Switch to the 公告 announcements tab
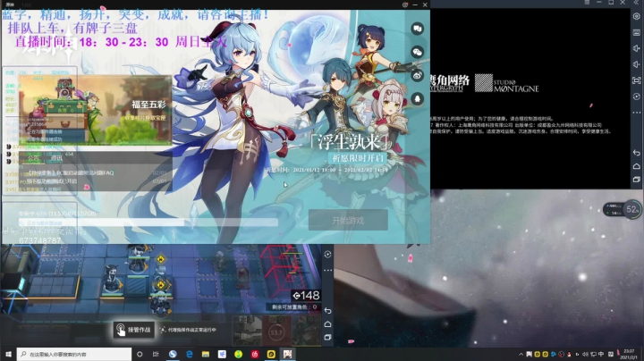Screen dimensions: 644x361 [x=33, y=158]
